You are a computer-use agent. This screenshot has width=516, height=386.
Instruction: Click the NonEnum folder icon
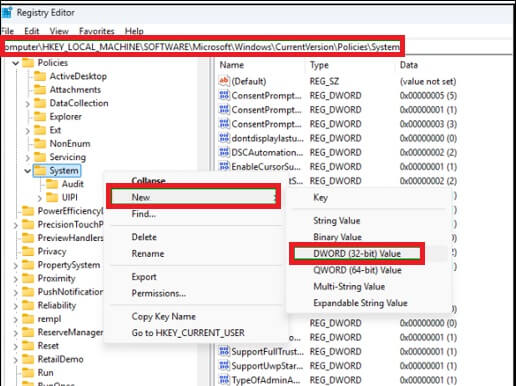(x=40, y=144)
